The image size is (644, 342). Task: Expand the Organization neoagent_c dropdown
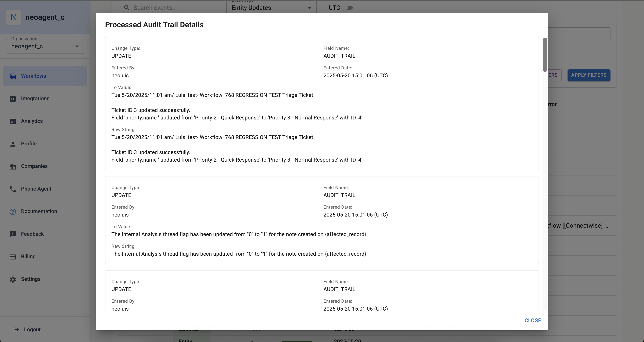click(45, 46)
